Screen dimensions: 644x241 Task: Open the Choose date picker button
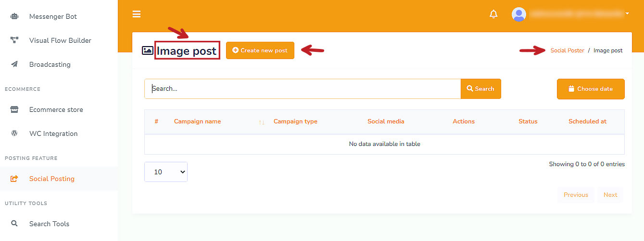coord(590,89)
